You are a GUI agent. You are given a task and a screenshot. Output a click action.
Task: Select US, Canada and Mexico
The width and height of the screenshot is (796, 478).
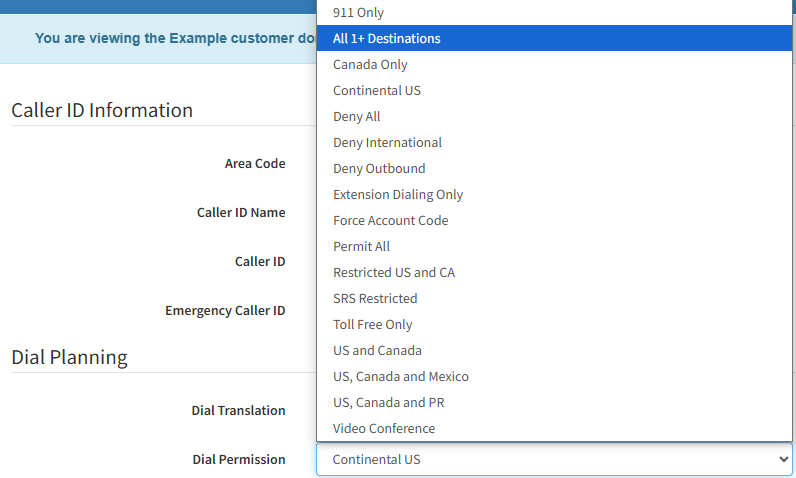[554, 377]
